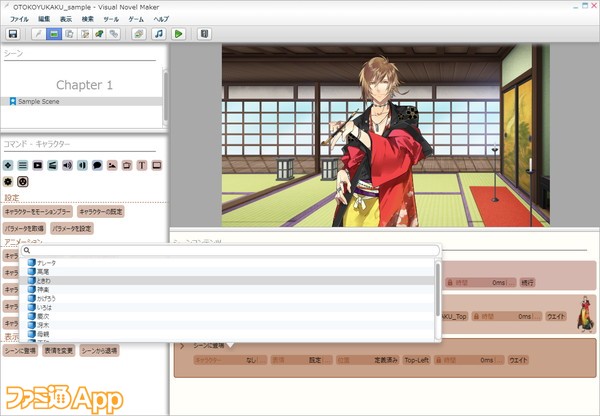The image size is (600, 416).
Task: Select the list lines command category icon
Action: (x=23, y=165)
